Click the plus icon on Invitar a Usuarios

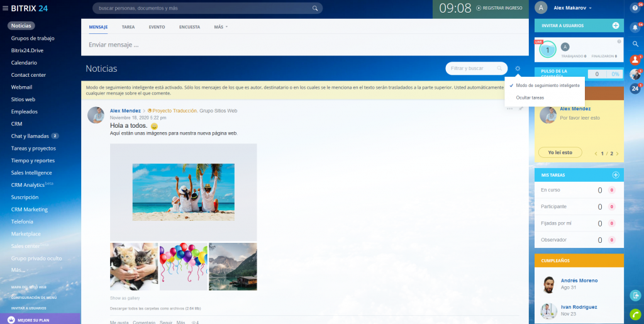(x=616, y=26)
